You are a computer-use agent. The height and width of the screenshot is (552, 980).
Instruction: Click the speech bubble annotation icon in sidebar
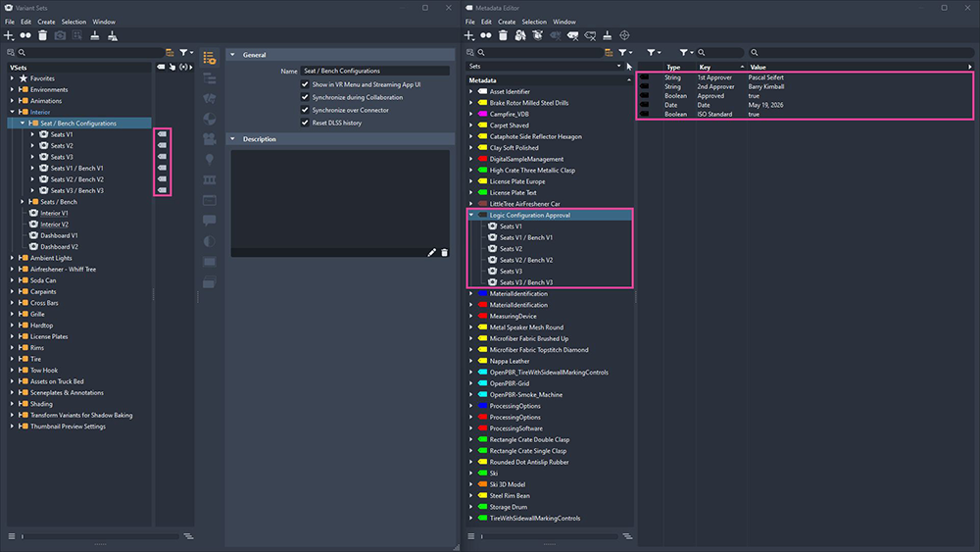(x=210, y=220)
